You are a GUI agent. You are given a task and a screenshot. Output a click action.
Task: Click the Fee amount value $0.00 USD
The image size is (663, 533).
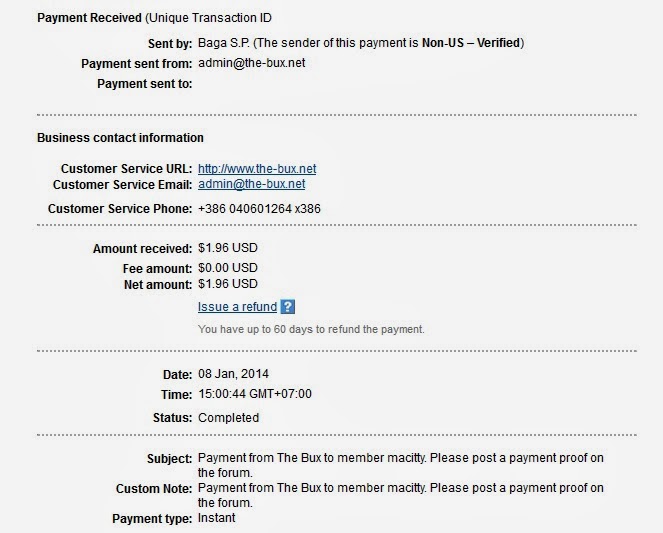pyautogui.click(x=228, y=268)
